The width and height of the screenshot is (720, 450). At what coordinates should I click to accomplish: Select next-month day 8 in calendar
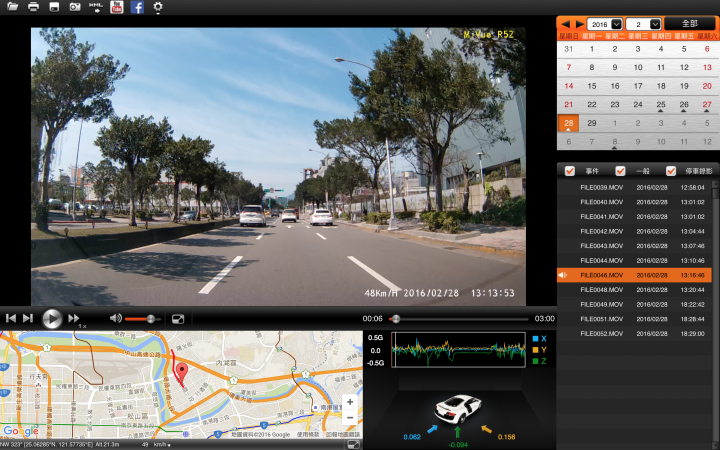614,142
